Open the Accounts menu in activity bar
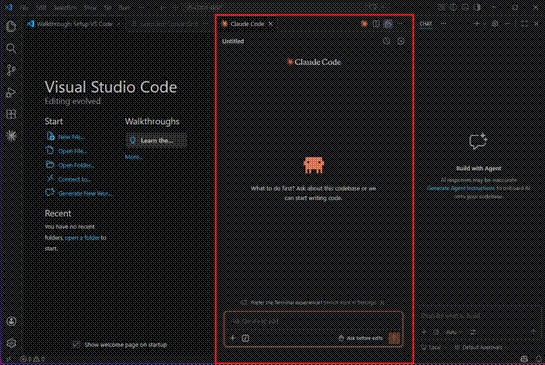The image size is (545, 365). (x=11, y=321)
